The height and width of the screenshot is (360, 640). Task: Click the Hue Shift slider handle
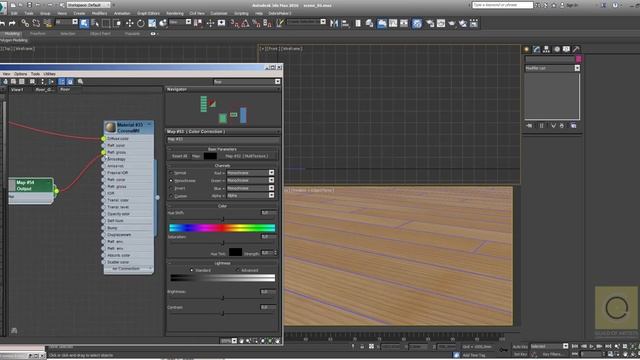(x=223, y=219)
